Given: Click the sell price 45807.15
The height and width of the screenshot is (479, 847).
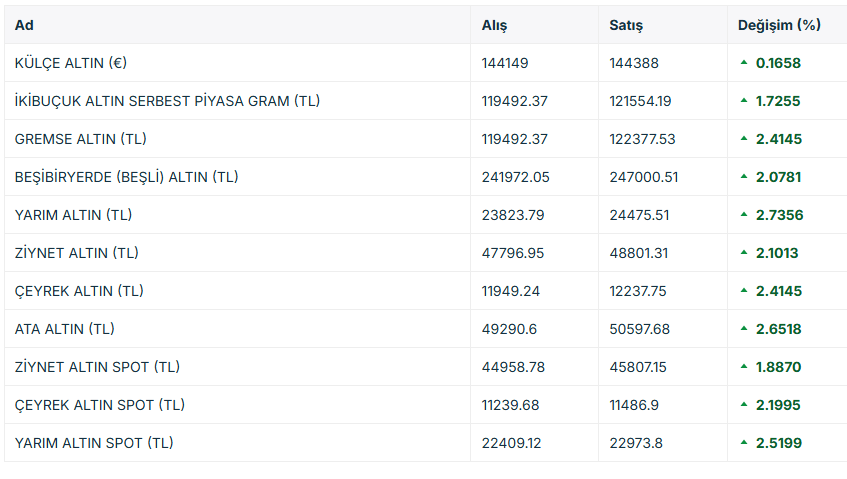Looking at the screenshot, I should click(x=638, y=367).
